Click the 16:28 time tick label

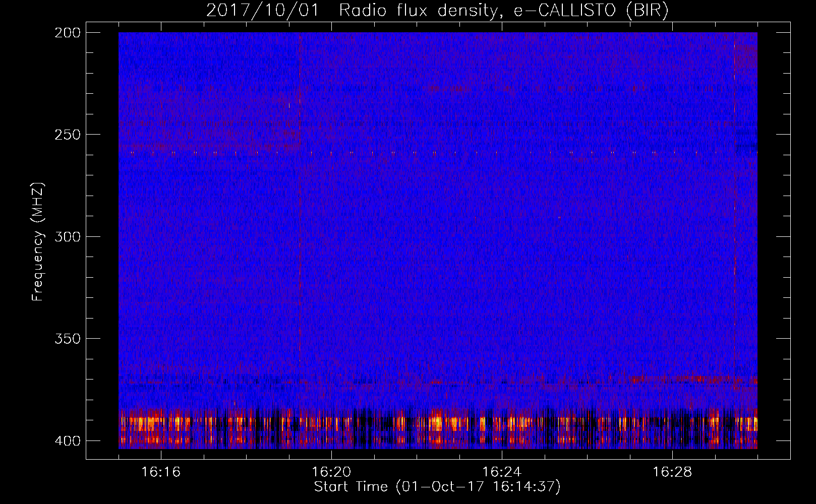coord(672,472)
